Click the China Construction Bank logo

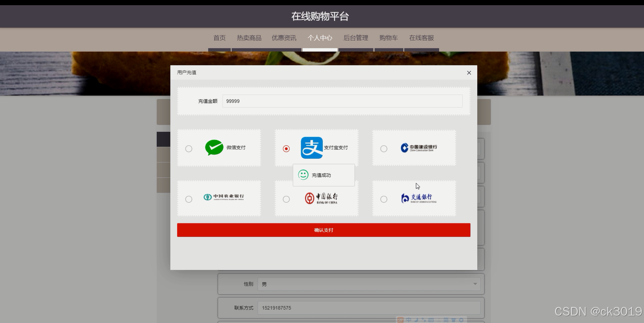(419, 148)
